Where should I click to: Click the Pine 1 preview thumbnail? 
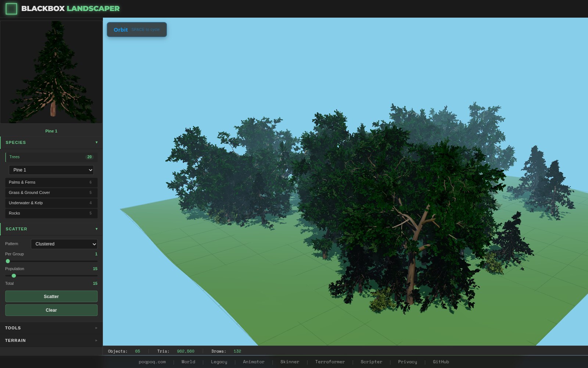pyautogui.click(x=51, y=72)
